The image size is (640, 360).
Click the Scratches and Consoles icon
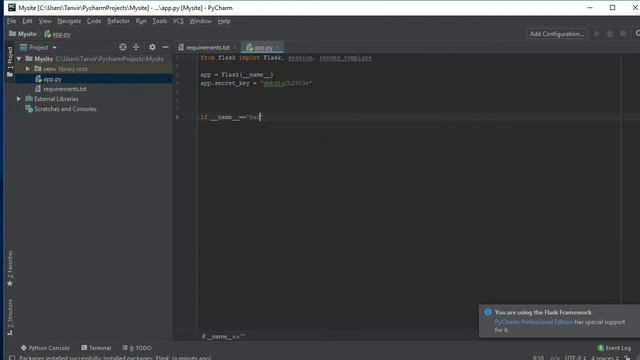29,109
